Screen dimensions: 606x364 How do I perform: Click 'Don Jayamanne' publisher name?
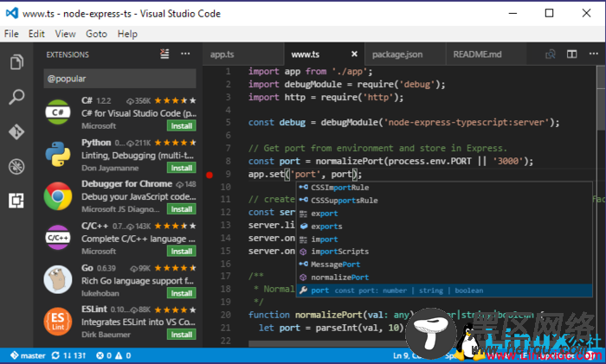coord(110,169)
